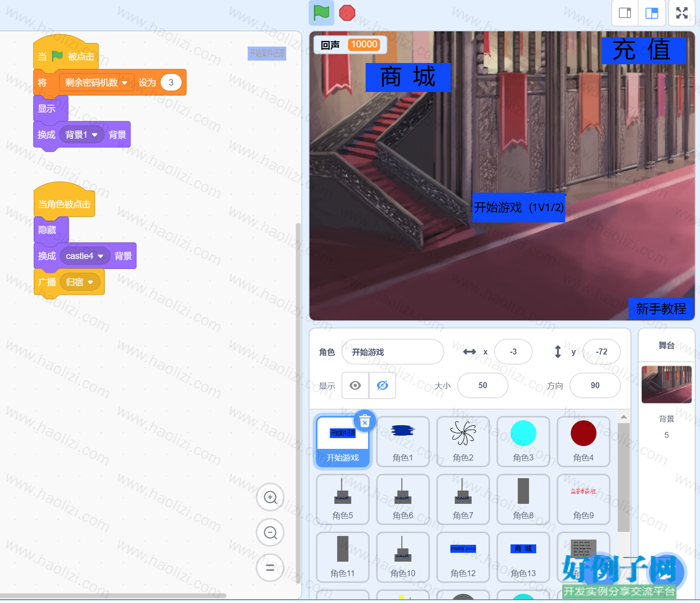
Task: Reset workspace zoom to default
Action: point(271,568)
